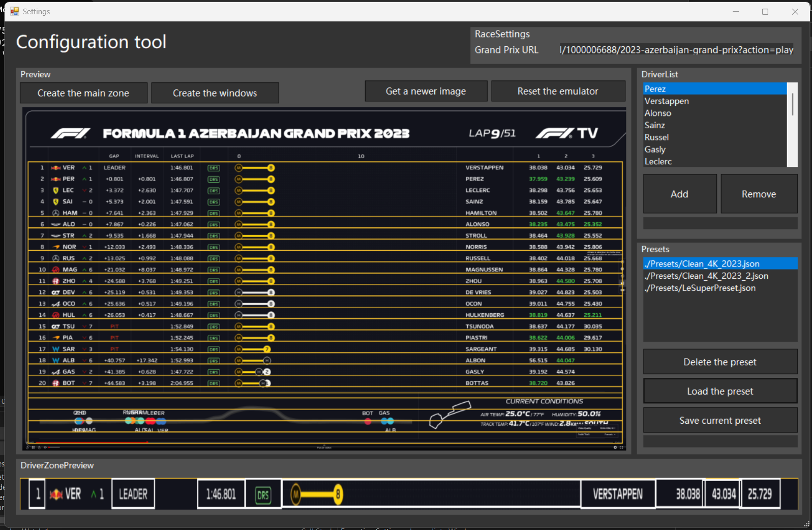812x530 pixels.
Task: Click Save current preset
Action: click(x=720, y=420)
